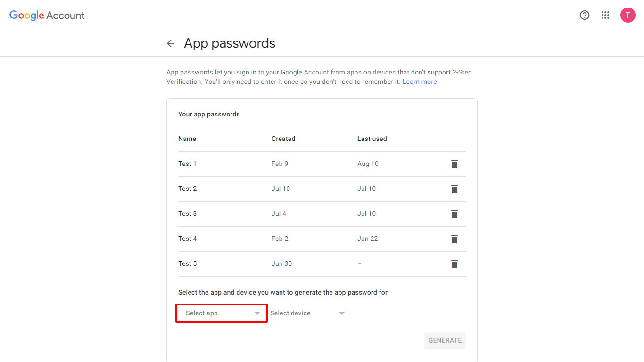
Task: Click the Created column header
Action: tap(283, 139)
